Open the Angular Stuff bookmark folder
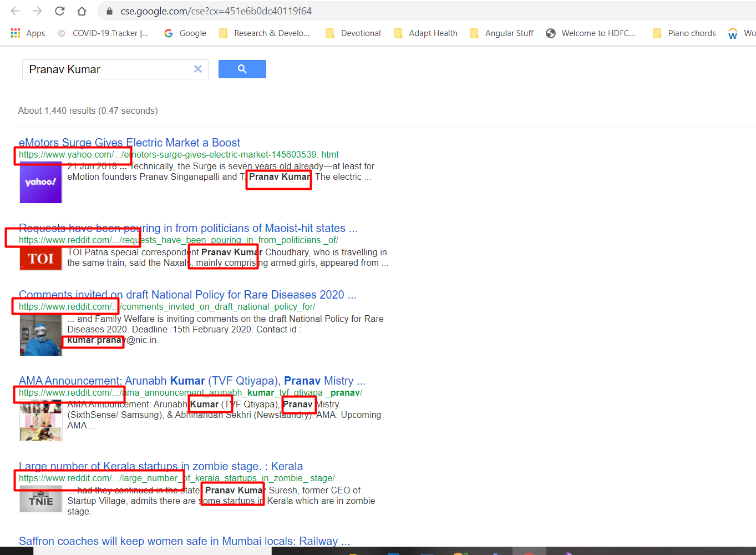 [501, 33]
